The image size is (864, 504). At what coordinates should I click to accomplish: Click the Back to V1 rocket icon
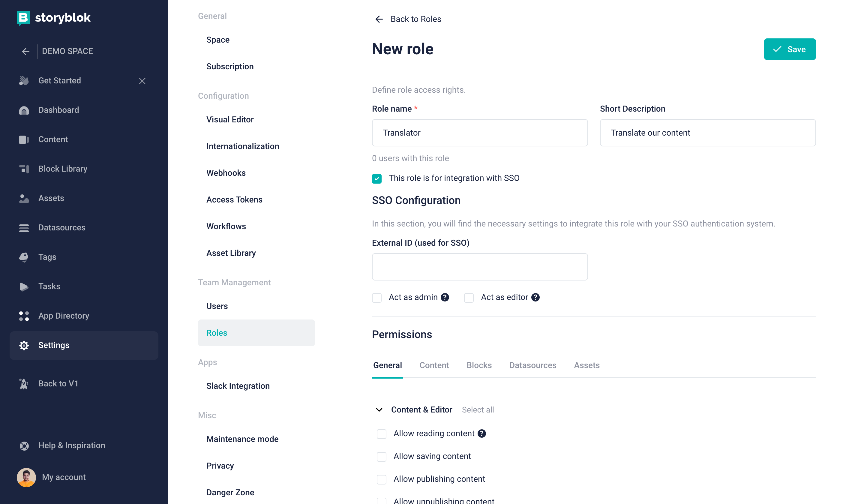pos(24,384)
